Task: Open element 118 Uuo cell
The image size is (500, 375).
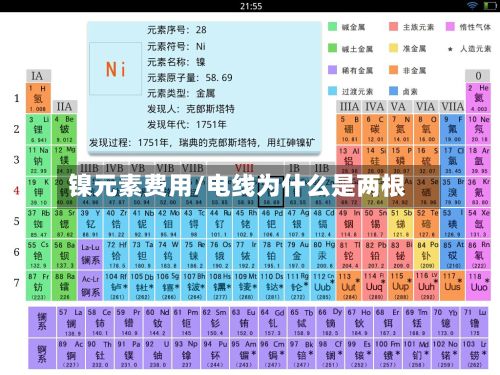Action: 478,286
